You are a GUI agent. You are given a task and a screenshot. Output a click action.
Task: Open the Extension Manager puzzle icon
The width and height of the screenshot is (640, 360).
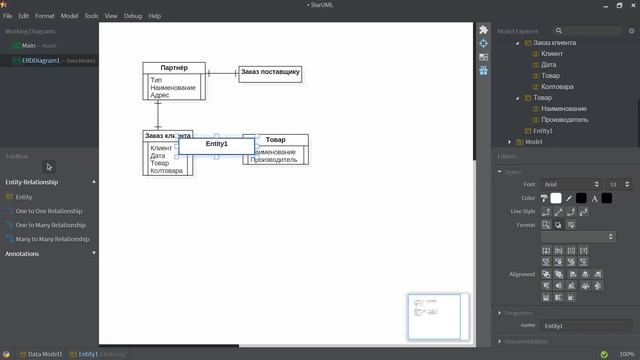(x=483, y=30)
